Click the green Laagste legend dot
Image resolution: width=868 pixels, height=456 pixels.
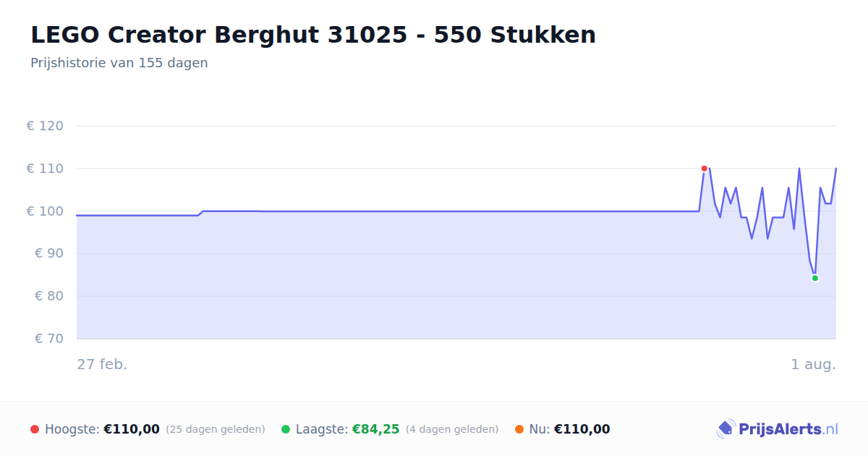tap(286, 429)
